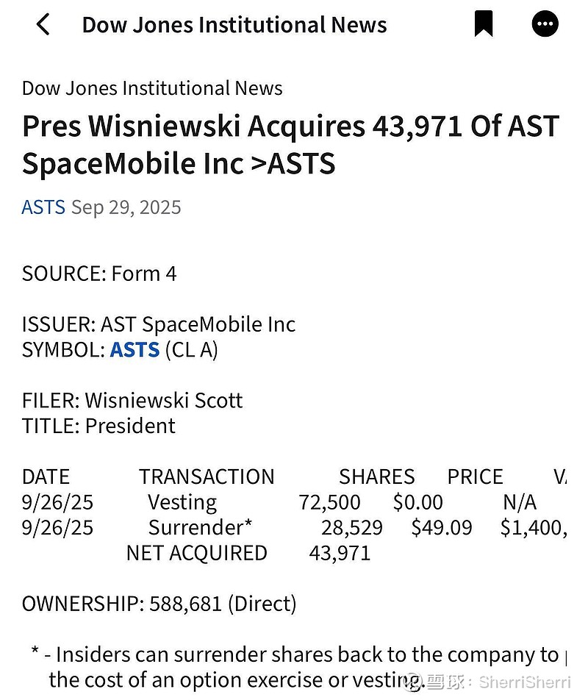Click the TRANSACTION column header
Viewport: 588px width, 700px height.
tap(207, 476)
